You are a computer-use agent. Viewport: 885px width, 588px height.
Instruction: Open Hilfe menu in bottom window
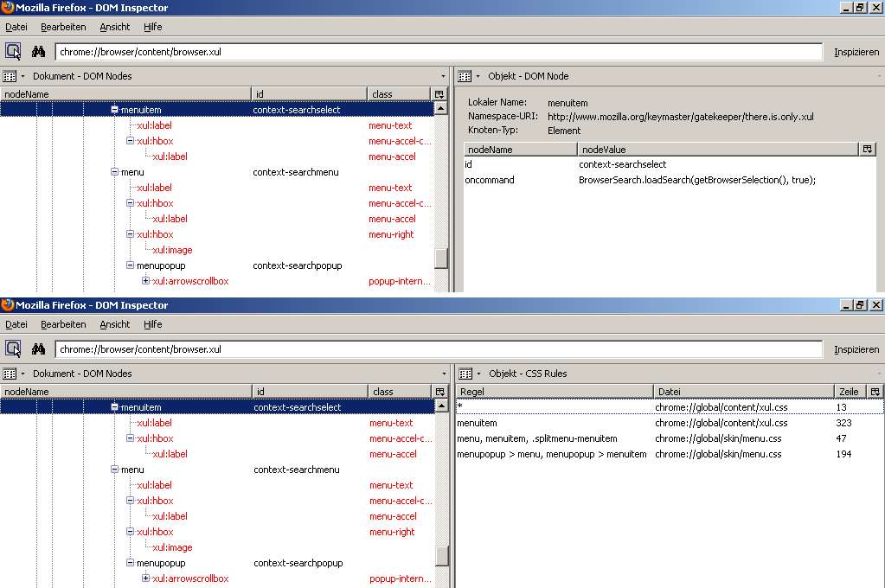coord(152,324)
